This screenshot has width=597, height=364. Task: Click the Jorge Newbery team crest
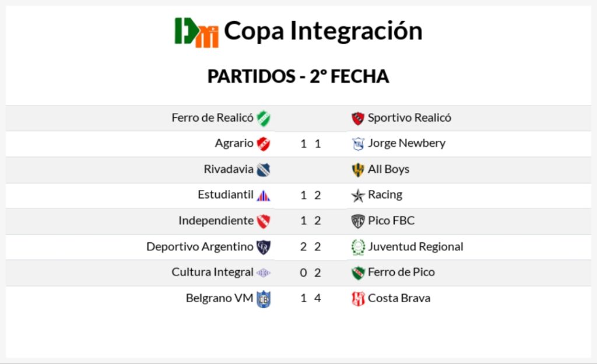click(x=358, y=144)
